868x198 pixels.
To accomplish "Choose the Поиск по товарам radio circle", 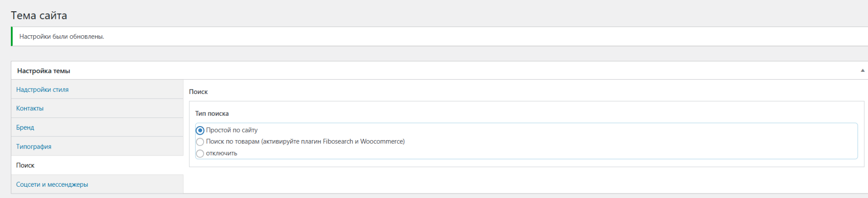I will click(200, 142).
